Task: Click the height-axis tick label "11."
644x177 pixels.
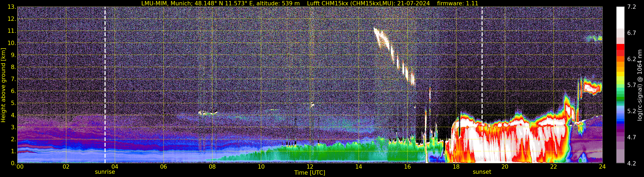Action: (x=12, y=31)
